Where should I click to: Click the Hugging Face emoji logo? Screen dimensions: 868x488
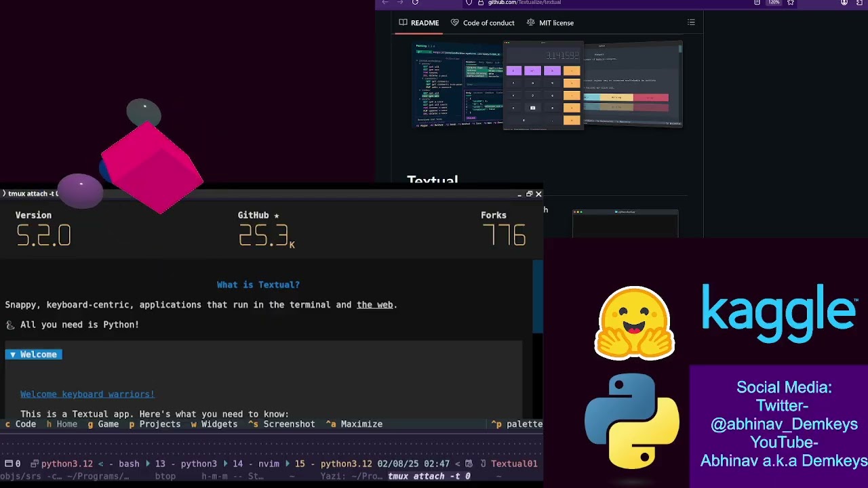(x=635, y=323)
